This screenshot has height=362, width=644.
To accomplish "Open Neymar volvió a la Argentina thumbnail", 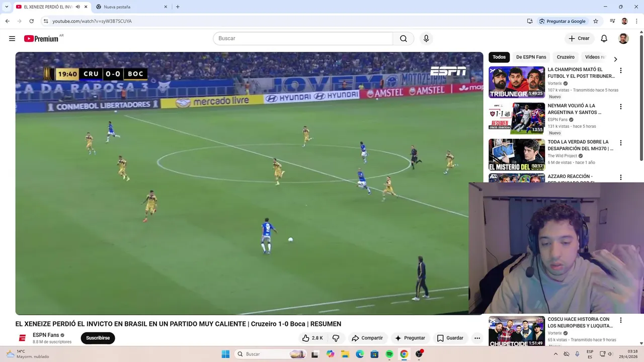I will 517,118.
